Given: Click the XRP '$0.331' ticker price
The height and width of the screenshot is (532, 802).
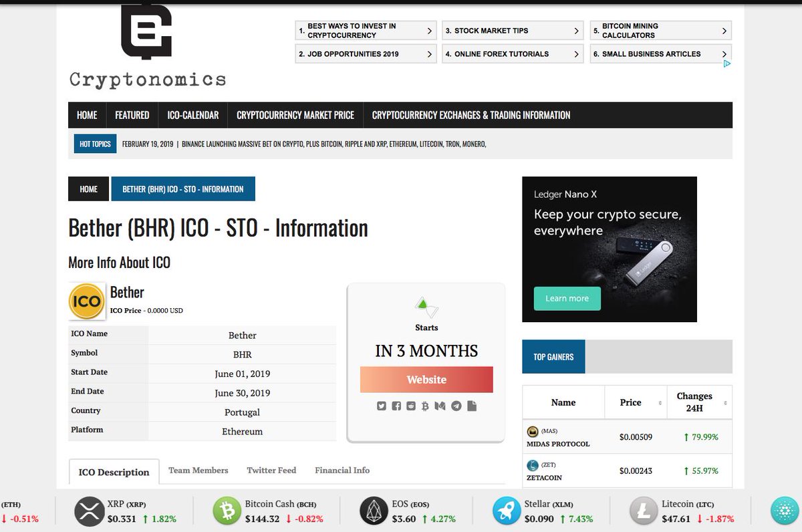Looking at the screenshot, I should (x=122, y=519).
